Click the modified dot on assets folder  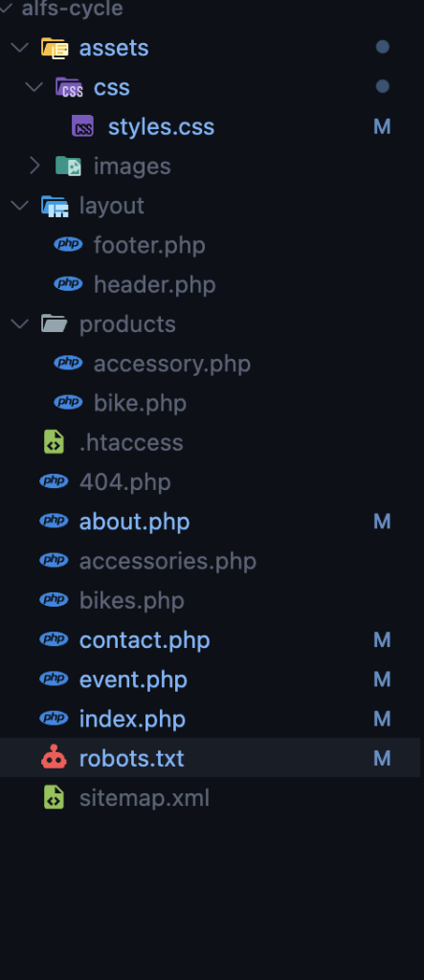pyautogui.click(x=382, y=47)
